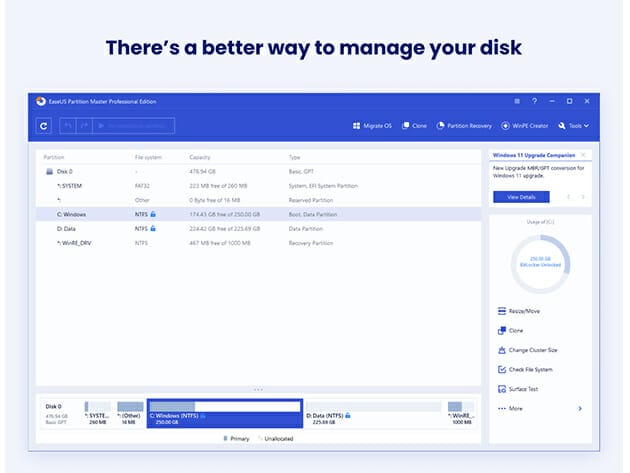Open WinPE Creator
Image resolution: width=630 pixels, height=473 pixels.
coord(526,126)
